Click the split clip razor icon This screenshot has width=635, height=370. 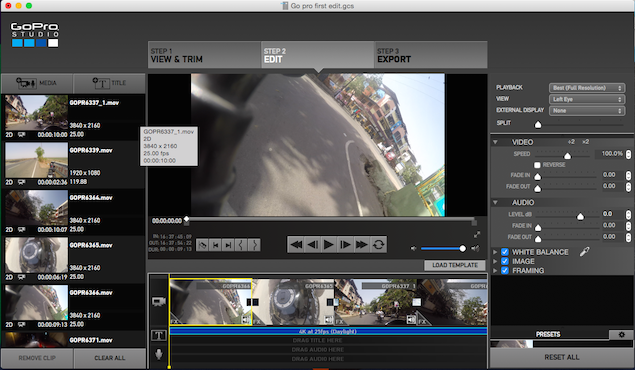click(x=202, y=245)
